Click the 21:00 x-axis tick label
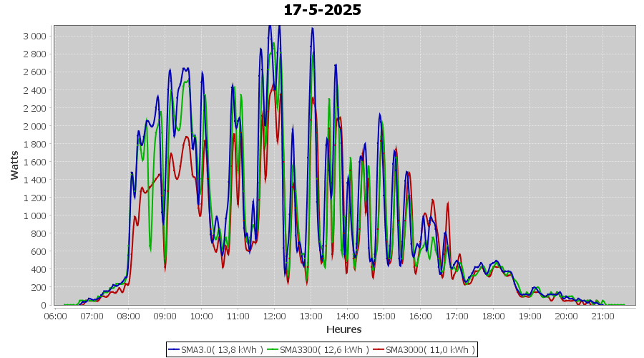 click(x=603, y=316)
